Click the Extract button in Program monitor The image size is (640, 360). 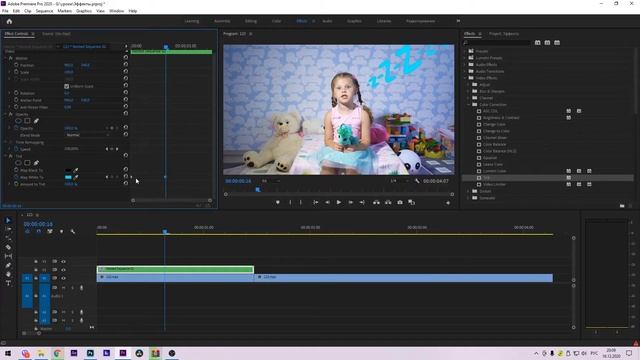pyautogui.click(x=388, y=202)
